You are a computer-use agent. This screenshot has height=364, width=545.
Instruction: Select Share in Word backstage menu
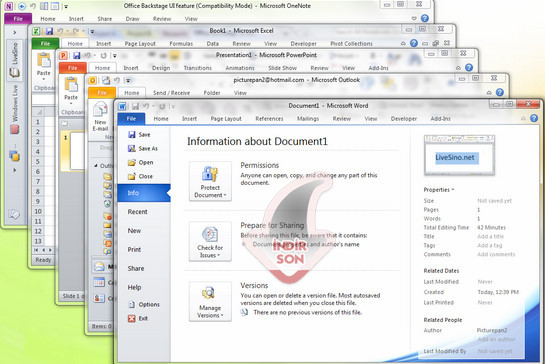coord(136,268)
